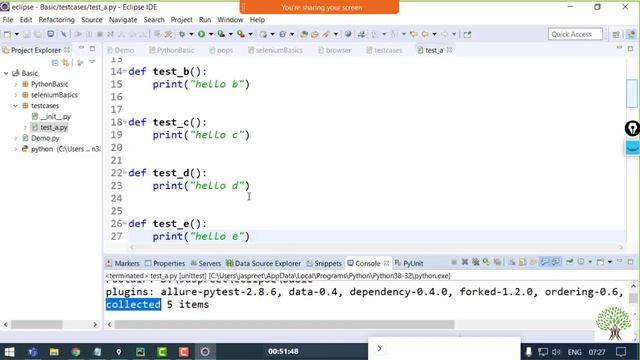Switch to the Demo editor tab
This screenshot has width=640, height=360.
pyautogui.click(x=120, y=50)
